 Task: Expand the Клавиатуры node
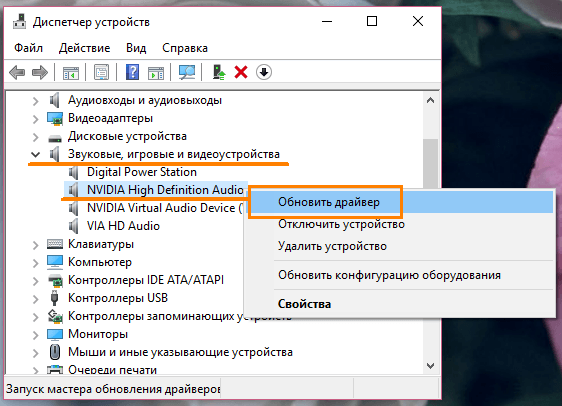tap(35, 245)
